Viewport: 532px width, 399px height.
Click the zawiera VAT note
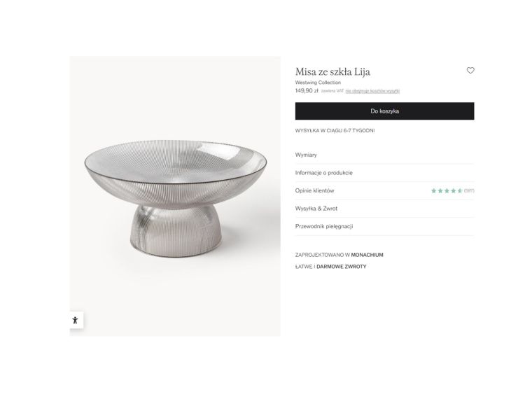pos(332,91)
